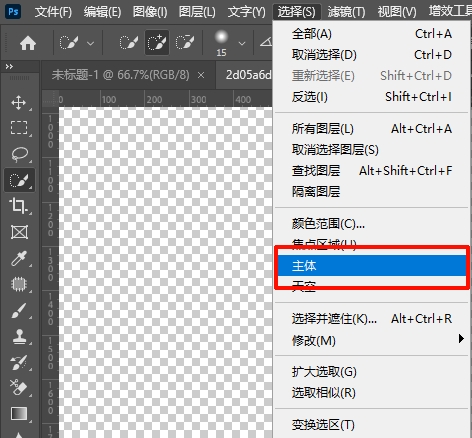
Task: Choose 取消选择图层(S) menu entry
Action: pos(372,150)
